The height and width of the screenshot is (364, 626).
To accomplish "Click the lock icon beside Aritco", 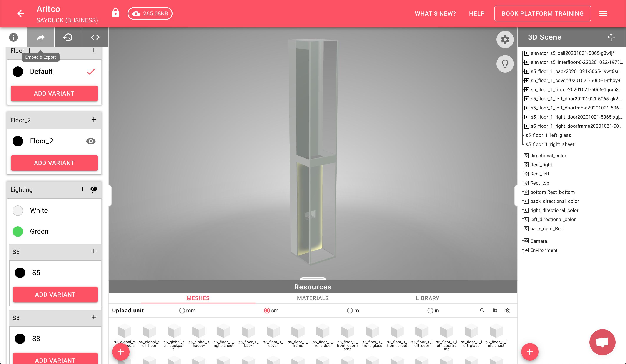I will 115,13.
